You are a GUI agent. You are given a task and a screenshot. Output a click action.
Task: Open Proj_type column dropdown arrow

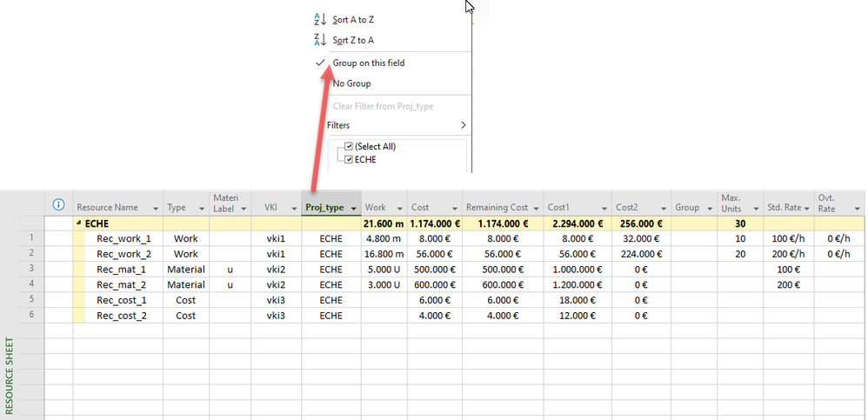pos(354,208)
